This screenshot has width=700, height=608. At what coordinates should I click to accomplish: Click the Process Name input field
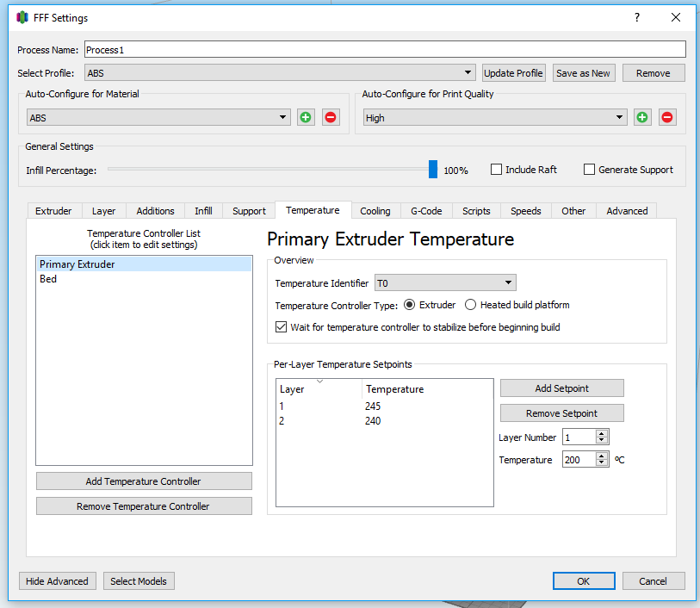(385, 50)
